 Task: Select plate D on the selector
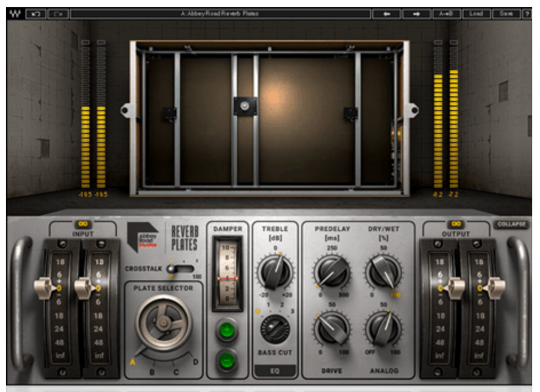tap(196, 362)
